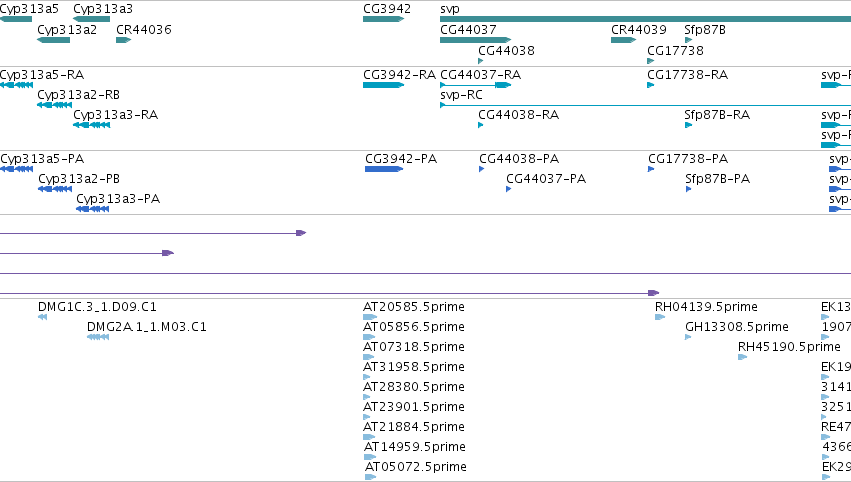Click the CR44039 gene bar
The width and height of the screenshot is (851, 482).
624,40
